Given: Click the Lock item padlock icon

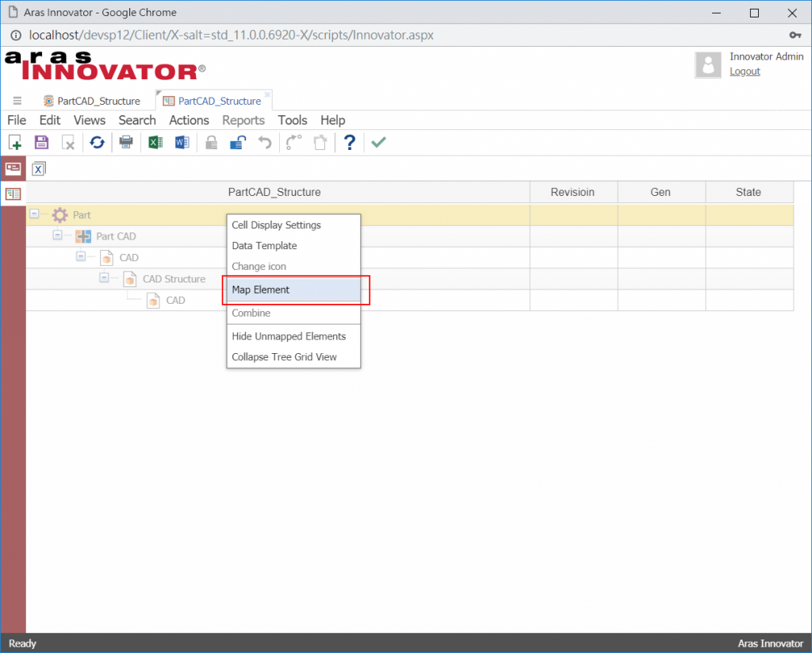Looking at the screenshot, I should coord(211,142).
